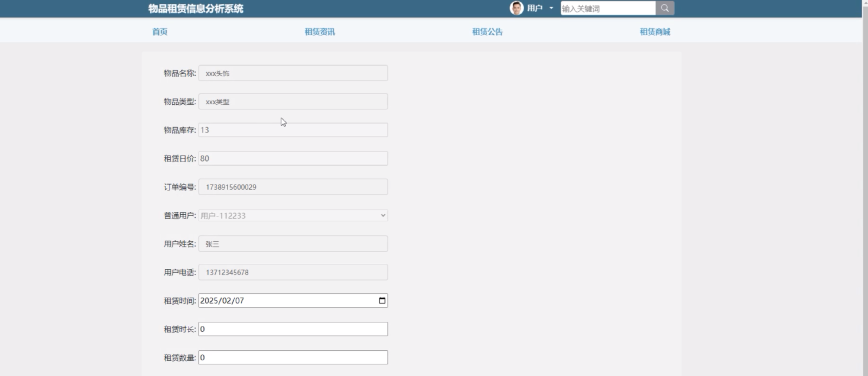The height and width of the screenshot is (376, 868).
Task: Open the 租赁公告 navigation tab
Action: click(487, 32)
